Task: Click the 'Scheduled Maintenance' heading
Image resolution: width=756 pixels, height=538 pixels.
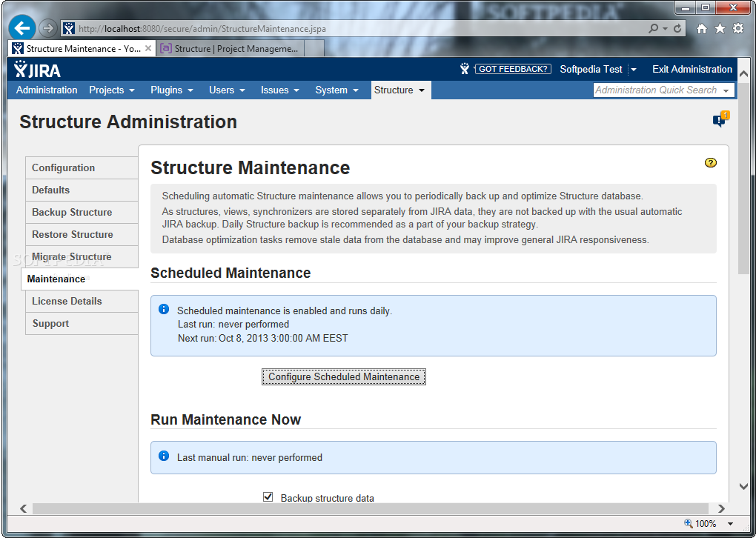Action: pyautogui.click(x=231, y=273)
